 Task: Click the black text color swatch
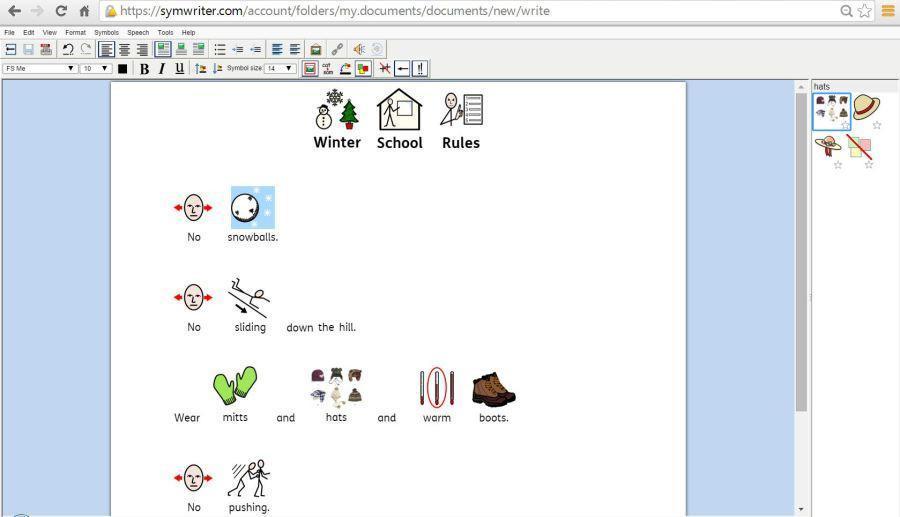coord(123,69)
